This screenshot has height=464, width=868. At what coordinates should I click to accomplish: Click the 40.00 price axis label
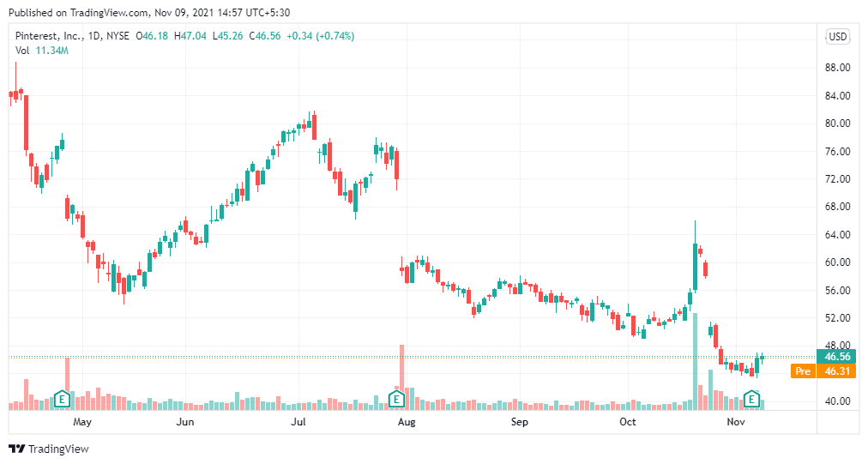(837, 401)
